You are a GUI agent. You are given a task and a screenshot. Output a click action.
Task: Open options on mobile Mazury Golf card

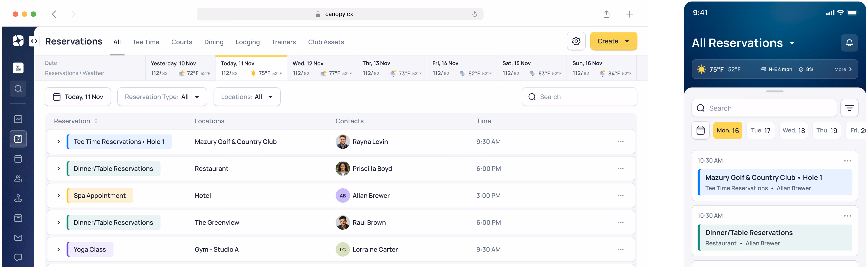[x=848, y=161]
